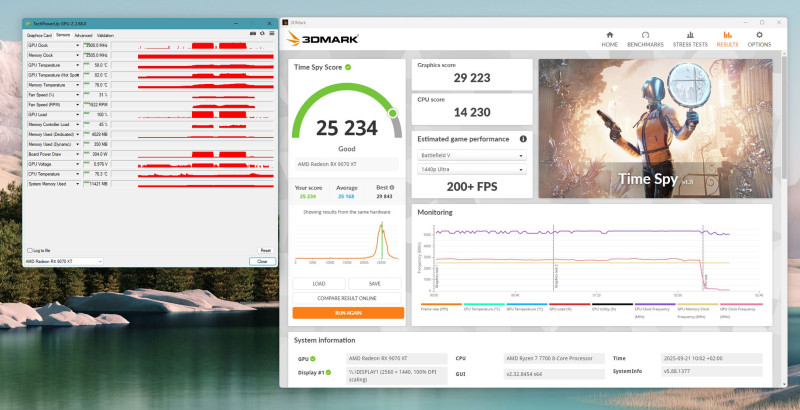Click the info icon next to Best score

tap(392, 188)
